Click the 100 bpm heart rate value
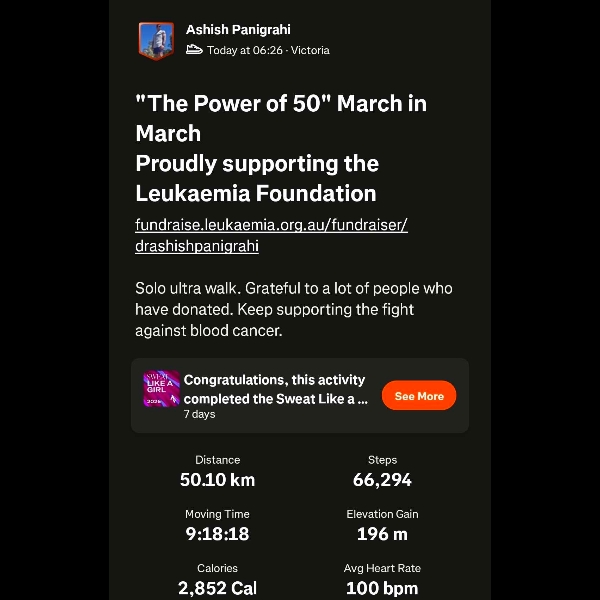The width and height of the screenshot is (600, 600). [382, 588]
